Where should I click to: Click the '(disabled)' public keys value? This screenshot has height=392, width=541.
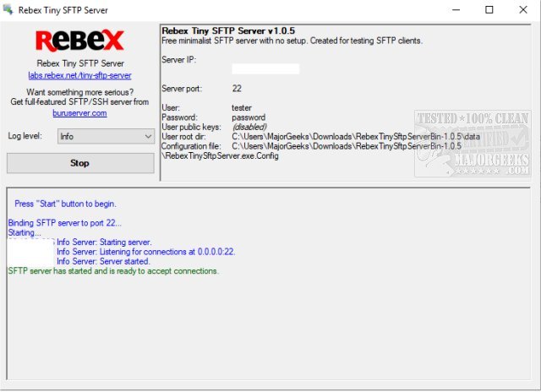249,127
